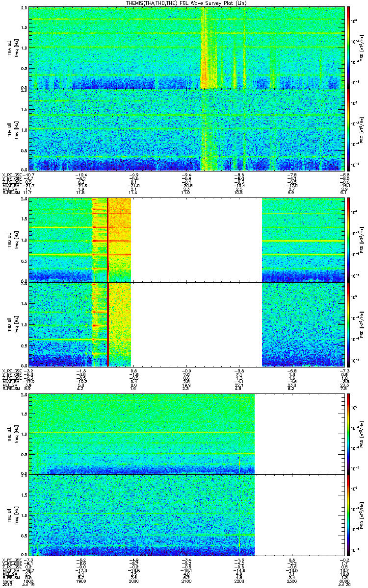The height and width of the screenshot is (588, 368).
Task: Click the MLT_SM label under the THD panels
Action: point(10,386)
